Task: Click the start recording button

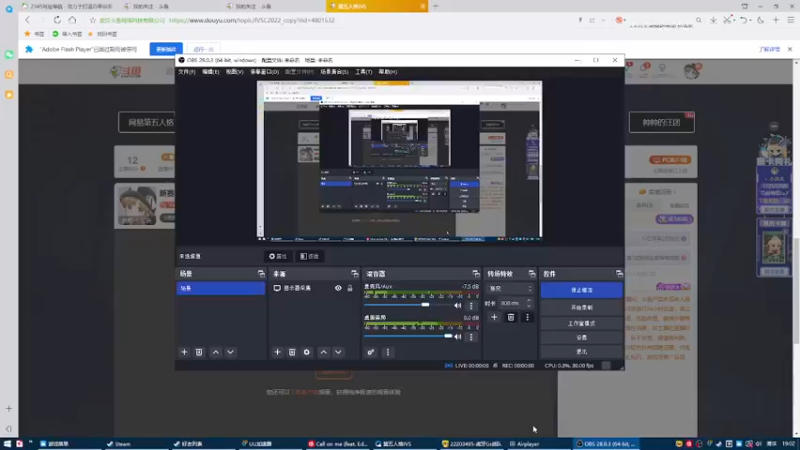Action: [582, 308]
